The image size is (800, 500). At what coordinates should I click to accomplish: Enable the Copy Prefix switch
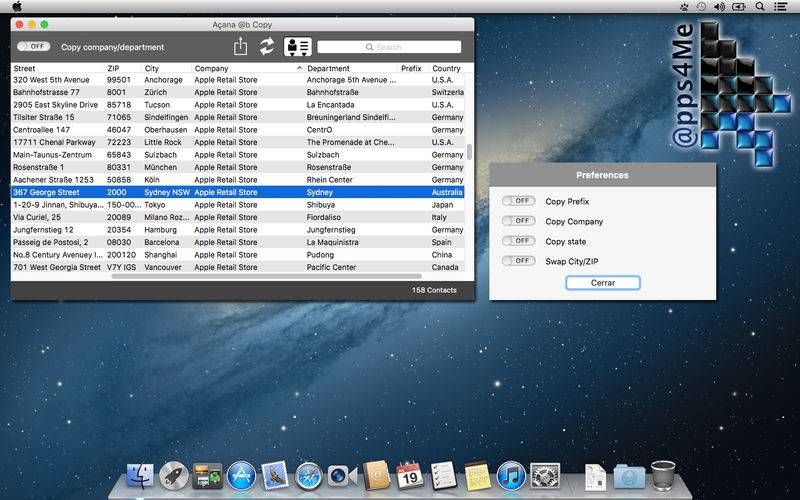[x=518, y=201]
